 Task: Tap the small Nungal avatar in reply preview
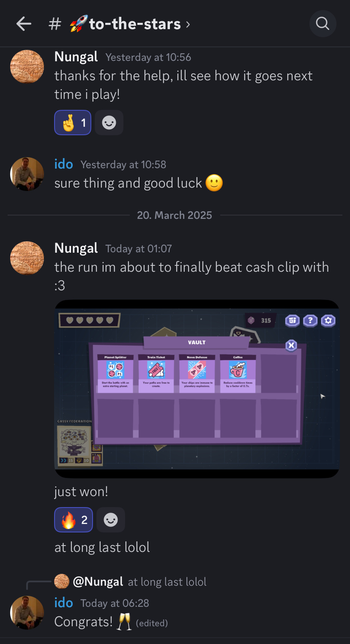(x=62, y=581)
